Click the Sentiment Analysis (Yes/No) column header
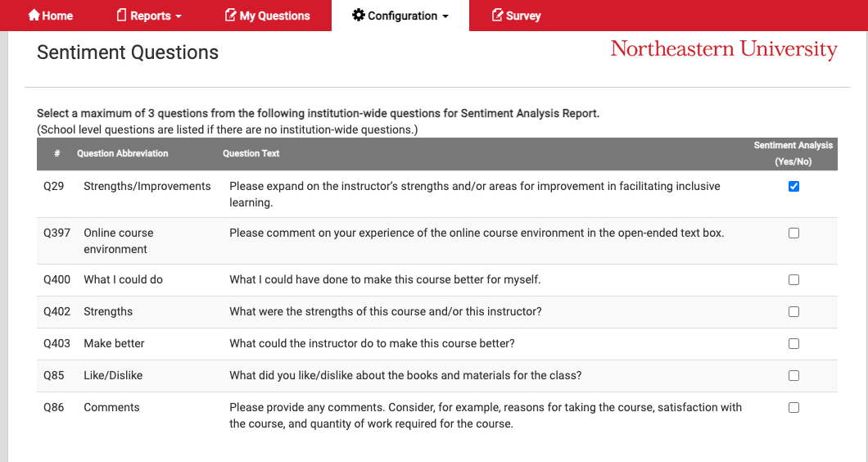The image size is (868, 462). coord(793,153)
